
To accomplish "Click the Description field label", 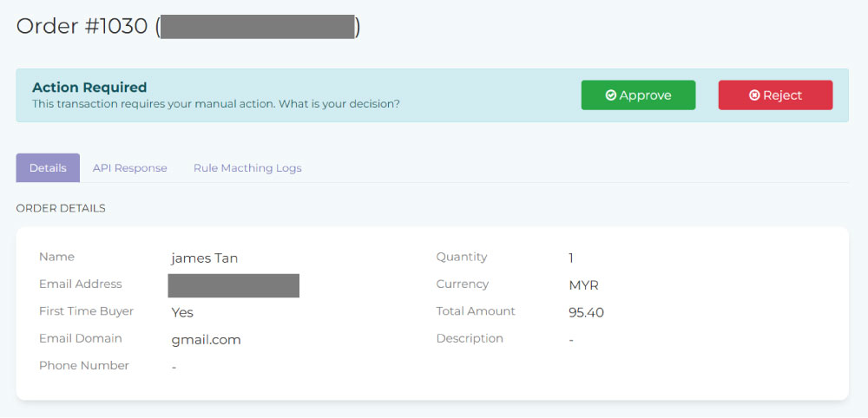I will click(470, 339).
